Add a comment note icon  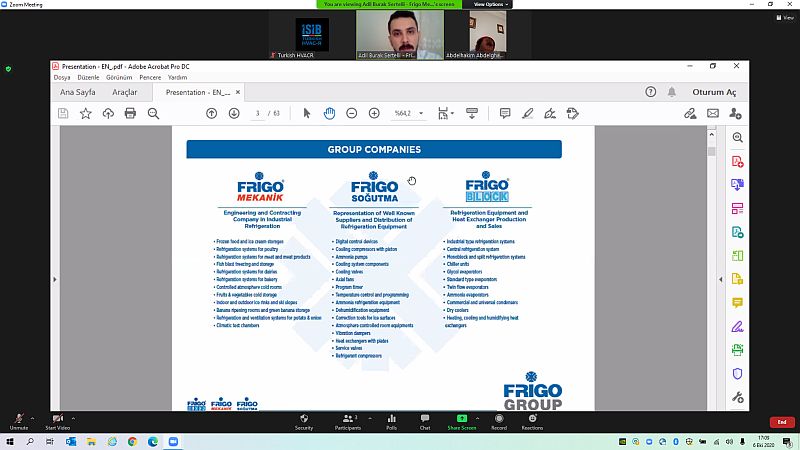click(505, 113)
